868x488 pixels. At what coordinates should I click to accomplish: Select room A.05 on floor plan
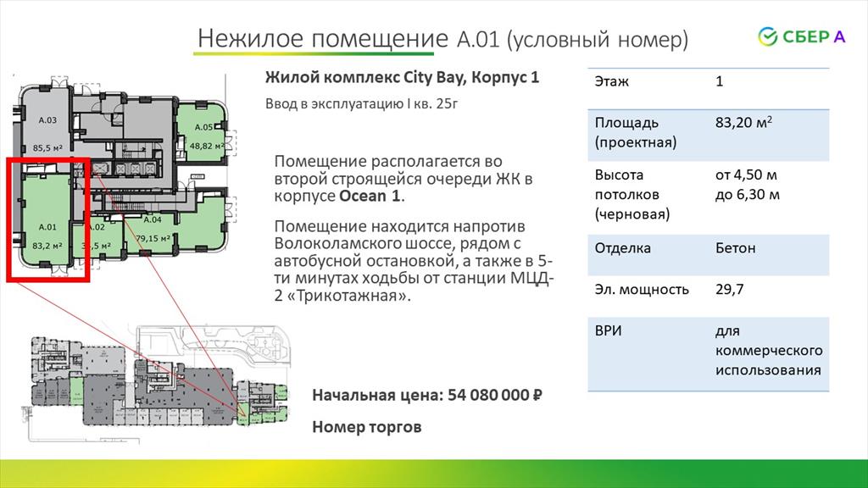coord(203,133)
